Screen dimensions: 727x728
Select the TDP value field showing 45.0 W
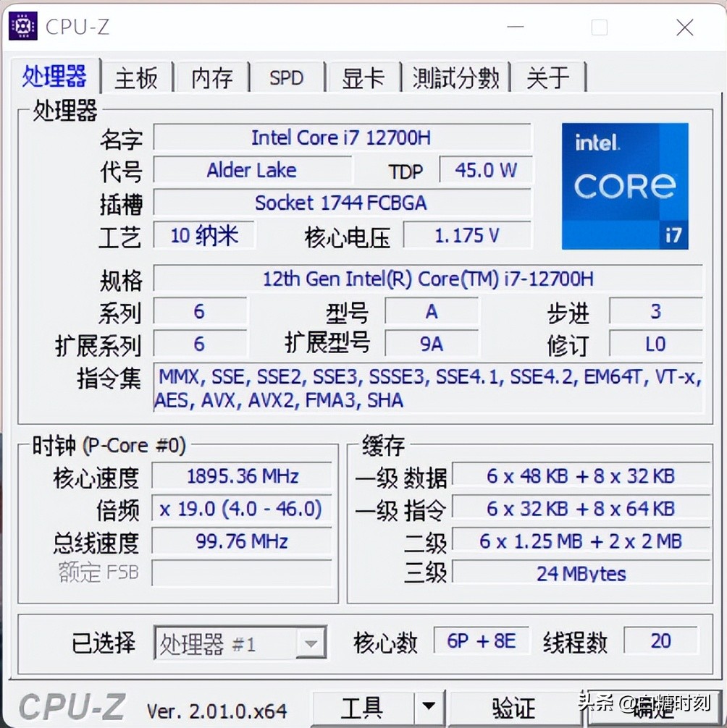click(x=486, y=170)
